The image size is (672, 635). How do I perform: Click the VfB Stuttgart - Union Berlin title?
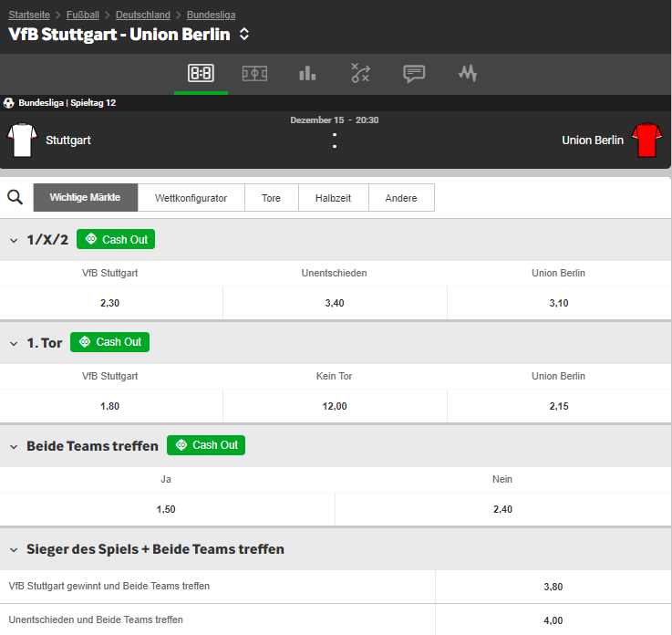click(x=119, y=35)
